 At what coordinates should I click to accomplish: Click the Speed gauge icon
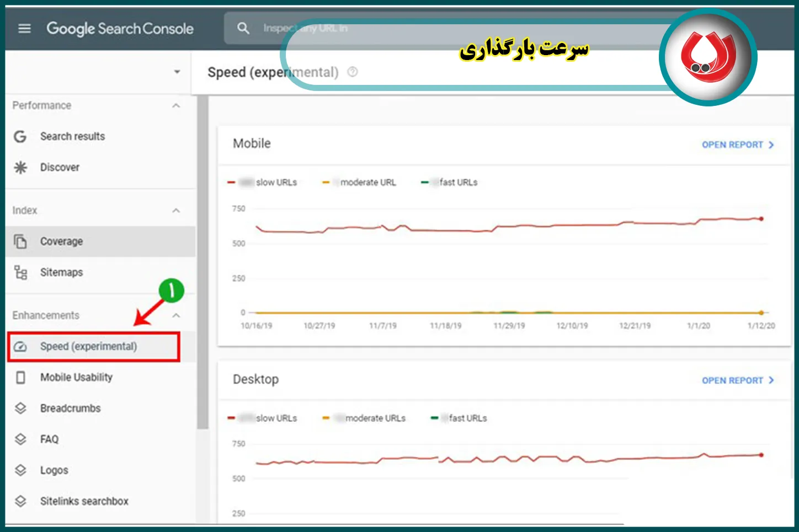tap(20, 347)
